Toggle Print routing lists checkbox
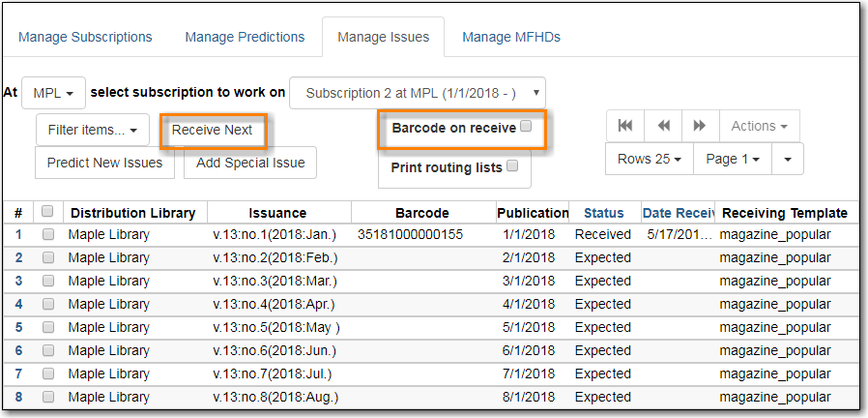868x418 pixels. tap(512, 166)
